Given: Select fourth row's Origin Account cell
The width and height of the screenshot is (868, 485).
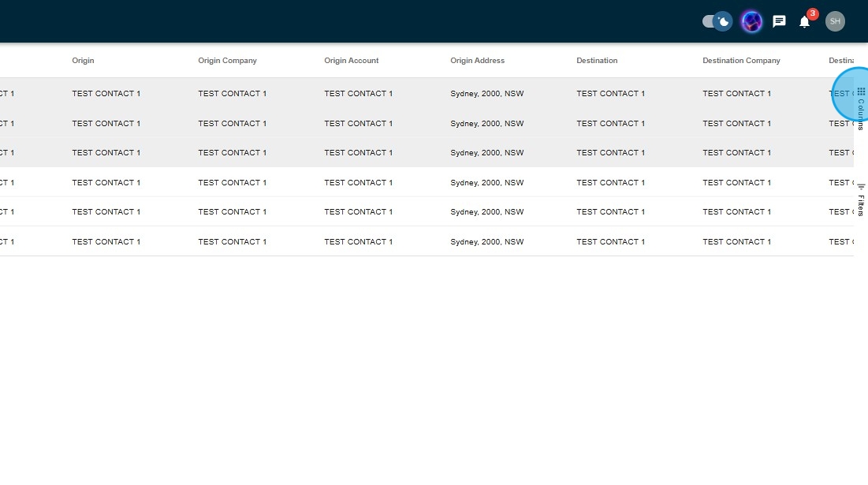Looking at the screenshot, I should pyautogui.click(x=358, y=183).
